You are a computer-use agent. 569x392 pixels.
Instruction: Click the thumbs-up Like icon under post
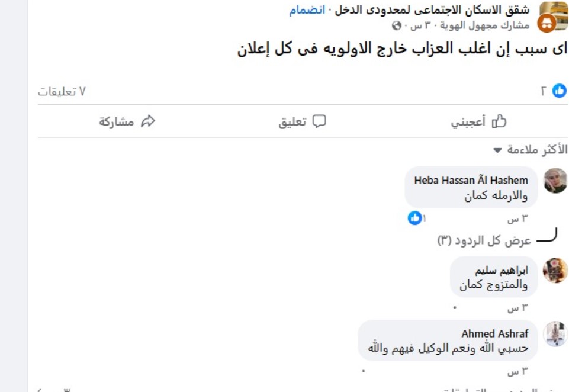(x=499, y=121)
